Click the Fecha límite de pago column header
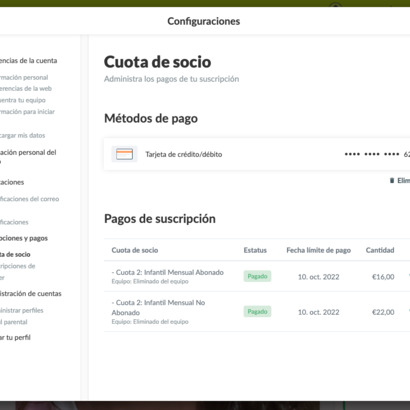The image size is (410, 410). click(319, 250)
